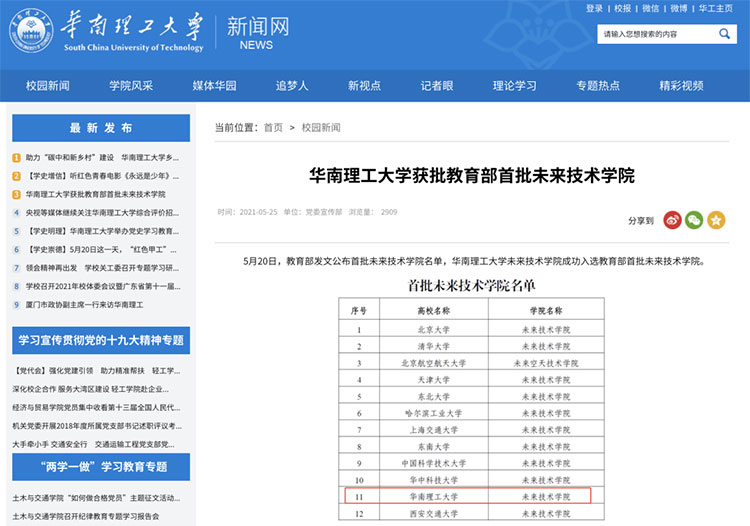Click table cell 中国科学技术大学

tap(433, 463)
